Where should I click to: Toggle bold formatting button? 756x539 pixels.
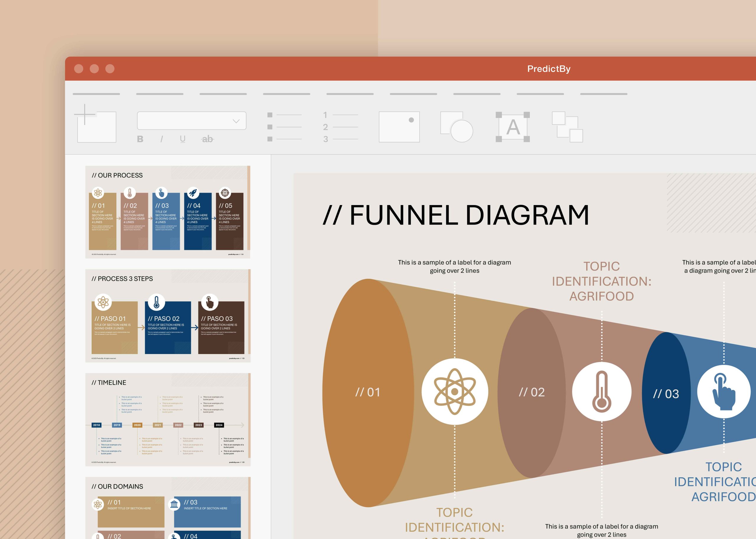(x=140, y=139)
